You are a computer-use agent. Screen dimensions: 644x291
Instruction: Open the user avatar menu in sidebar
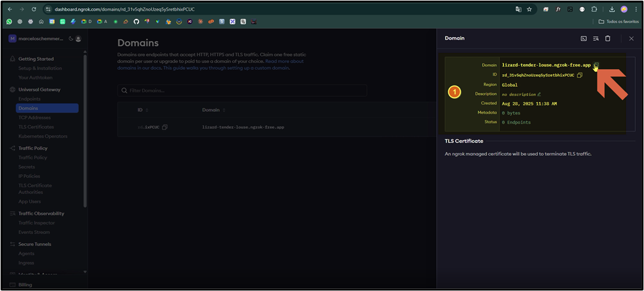(78, 38)
